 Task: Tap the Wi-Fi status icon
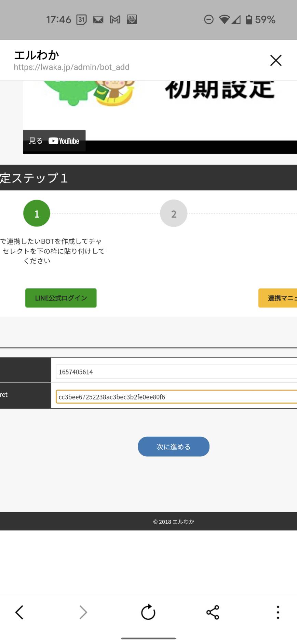(224, 20)
